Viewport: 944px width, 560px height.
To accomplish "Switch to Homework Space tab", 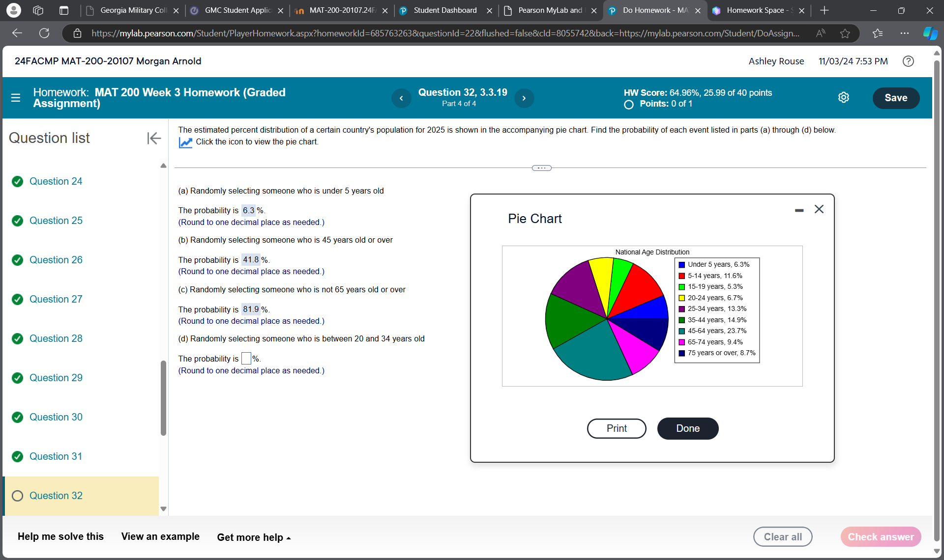I will click(759, 10).
